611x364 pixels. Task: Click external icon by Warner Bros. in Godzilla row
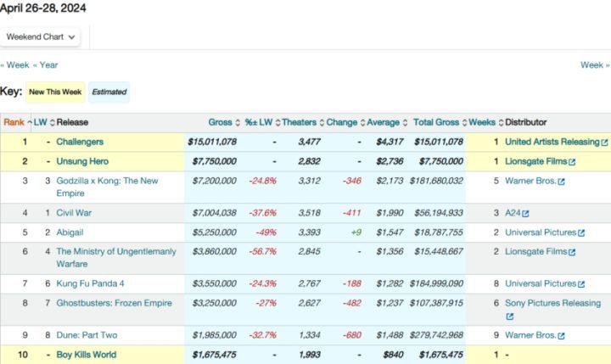pyautogui.click(x=561, y=182)
